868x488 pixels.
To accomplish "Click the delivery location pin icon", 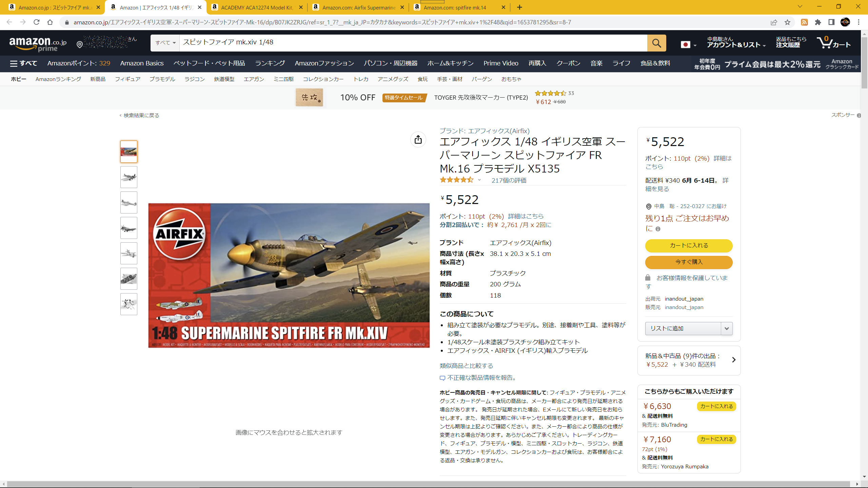I will (80, 44).
